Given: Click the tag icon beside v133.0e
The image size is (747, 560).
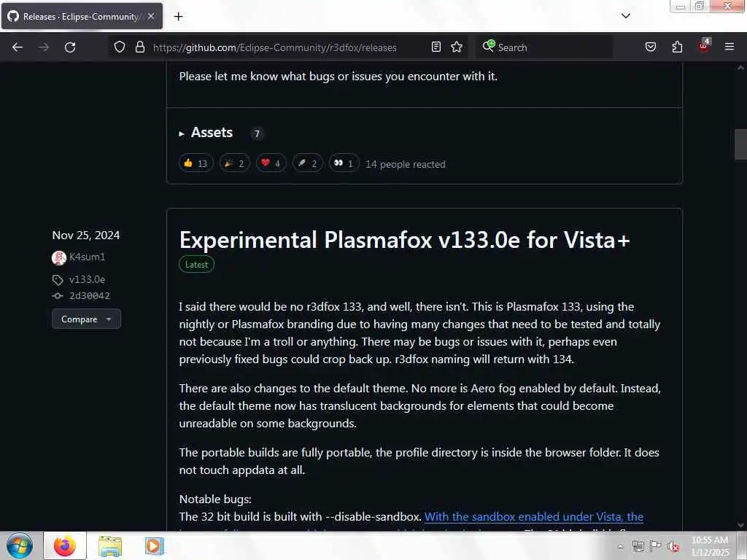Looking at the screenshot, I should tap(58, 280).
